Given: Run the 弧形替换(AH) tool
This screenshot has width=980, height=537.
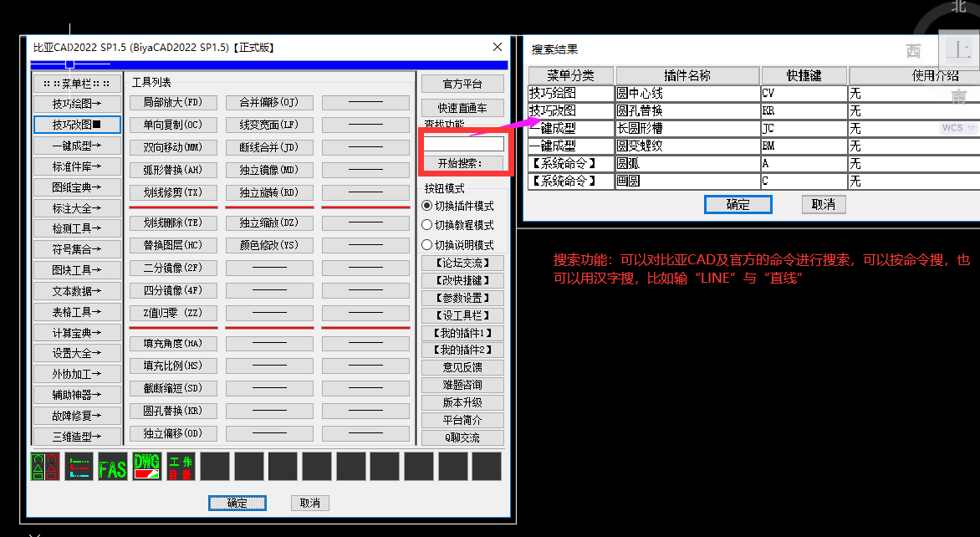Looking at the screenshot, I should click(173, 170).
